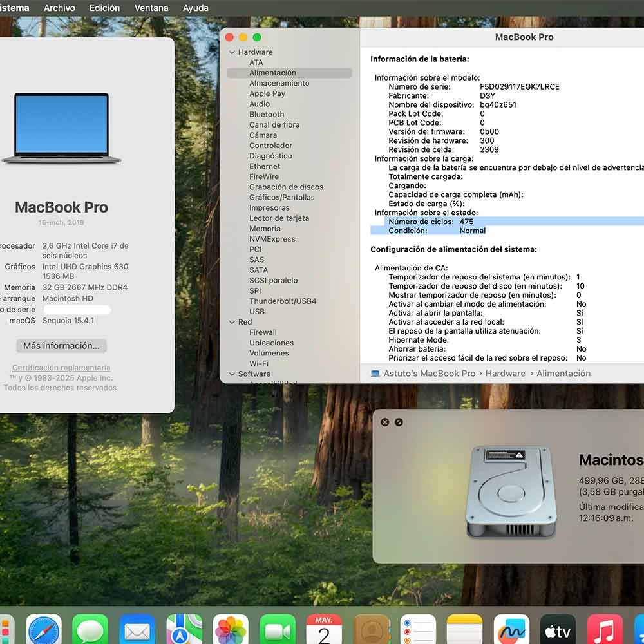Select Controlador in the sidebar
The width and height of the screenshot is (644, 644).
pyautogui.click(x=270, y=146)
